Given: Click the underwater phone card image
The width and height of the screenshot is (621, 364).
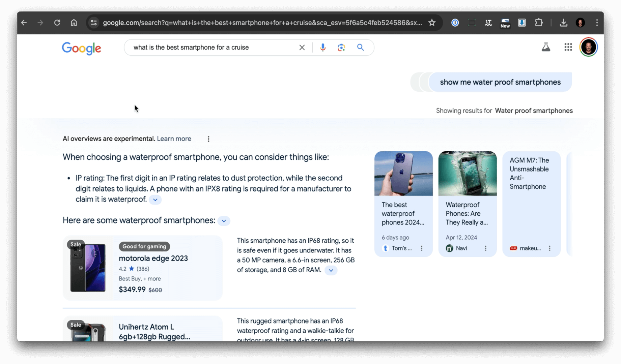Looking at the screenshot, I should [468, 174].
